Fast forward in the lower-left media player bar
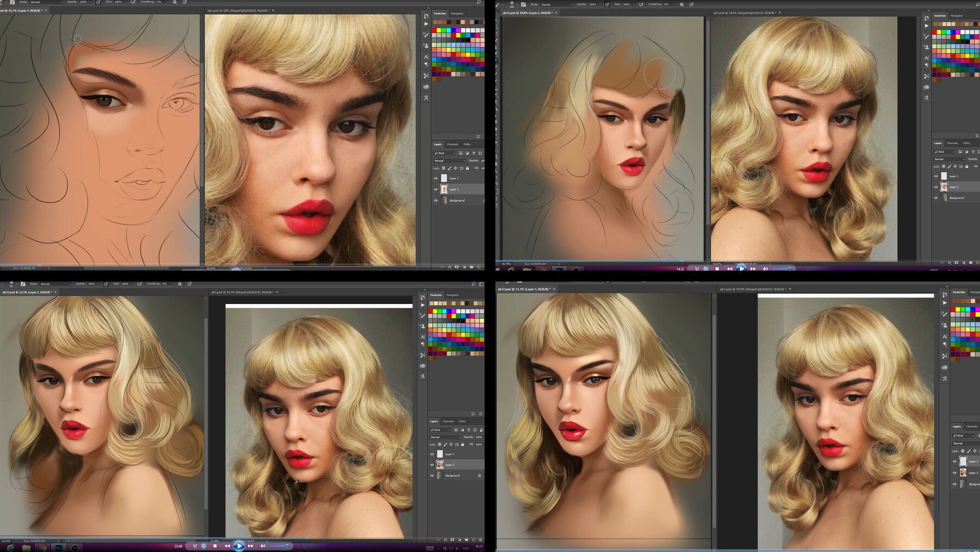This screenshot has height=552, width=980. (251, 545)
